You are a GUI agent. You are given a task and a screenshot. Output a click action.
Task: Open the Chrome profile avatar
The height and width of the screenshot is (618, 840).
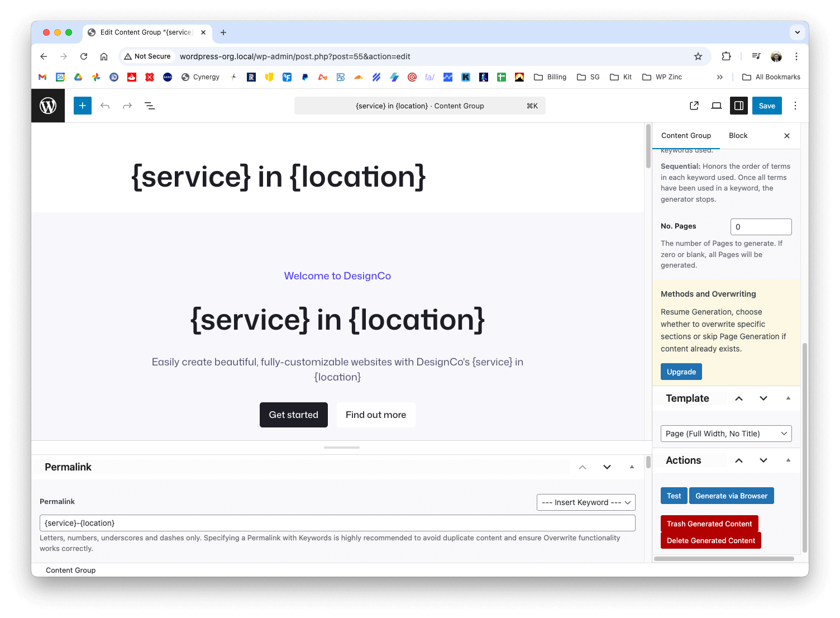point(776,56)
